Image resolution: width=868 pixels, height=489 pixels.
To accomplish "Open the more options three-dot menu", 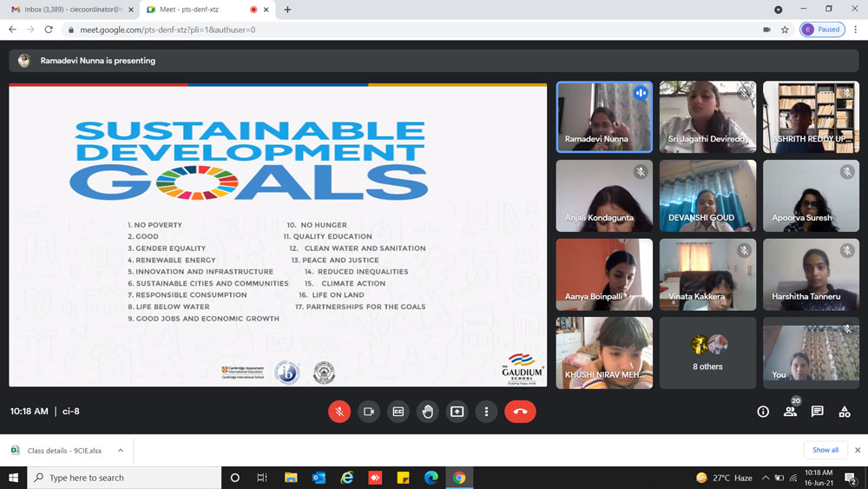I will (x=486, y=412).
